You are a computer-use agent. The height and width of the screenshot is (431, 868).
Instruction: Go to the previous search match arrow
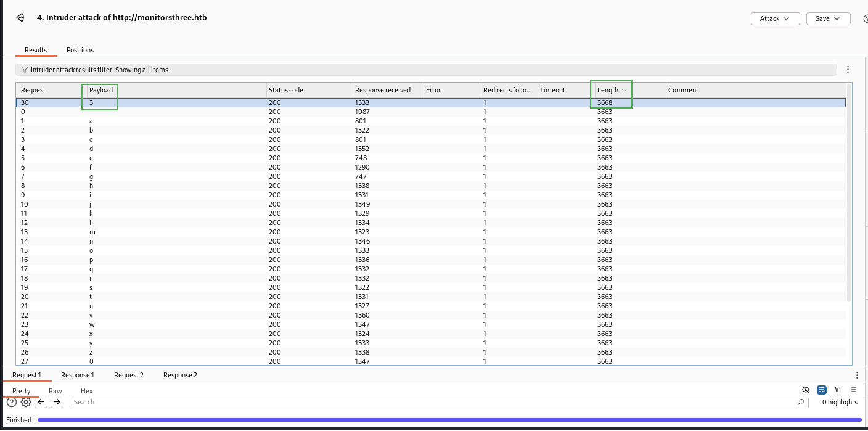click(x=41, y=402)
